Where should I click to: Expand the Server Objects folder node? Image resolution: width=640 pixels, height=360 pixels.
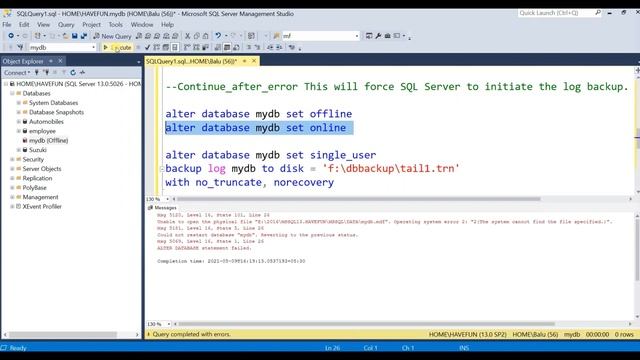click(12, 169)
